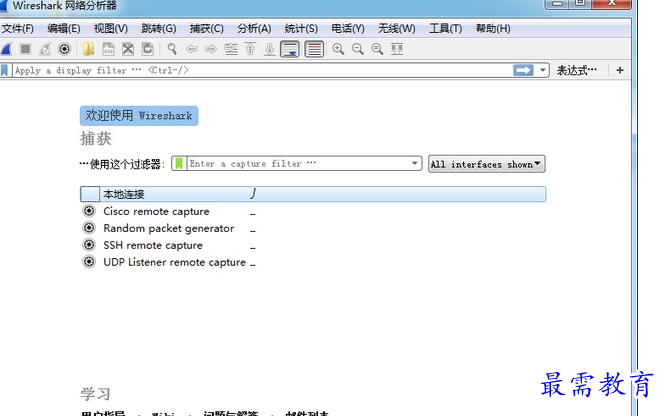Save the capture file from the toolbar
The height and width of the screenshot is (416, 662).
(x=109, y=49)
